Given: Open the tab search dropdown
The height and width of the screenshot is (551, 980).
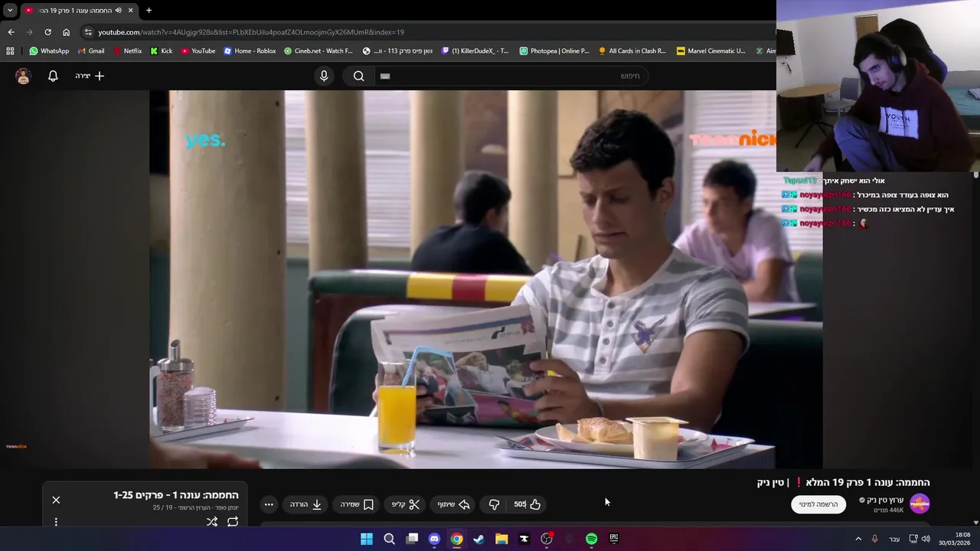Looking at the screenshot, I should 9,11.
